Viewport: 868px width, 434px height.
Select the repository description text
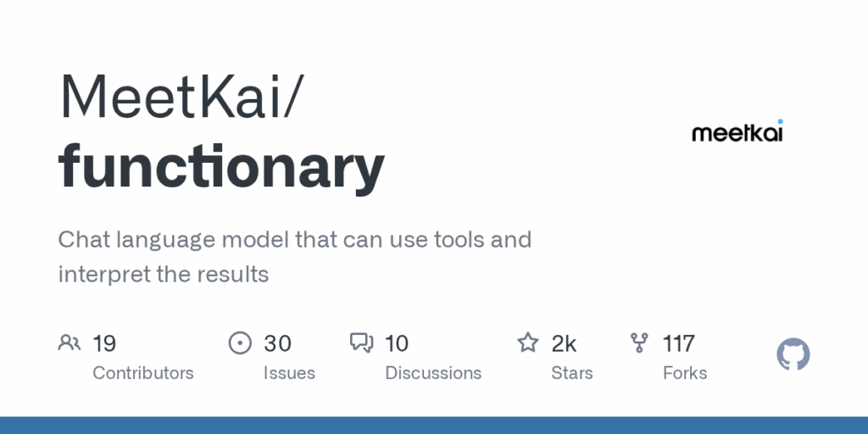click(x=294, y=257)
